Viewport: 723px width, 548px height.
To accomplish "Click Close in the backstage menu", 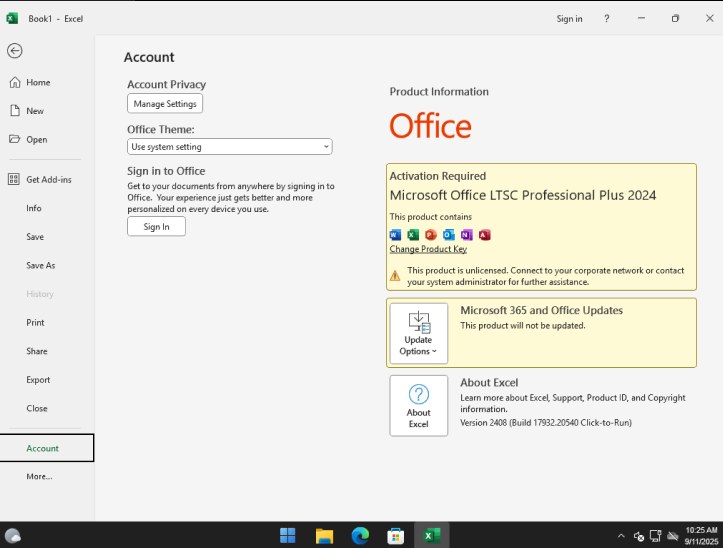I will (x=36, y=408).
